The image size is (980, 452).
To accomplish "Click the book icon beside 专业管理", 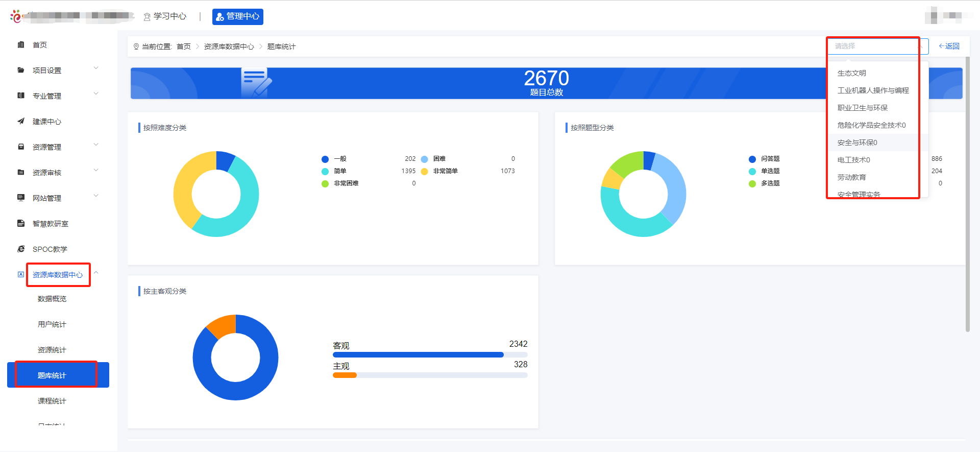I will 21,96.
